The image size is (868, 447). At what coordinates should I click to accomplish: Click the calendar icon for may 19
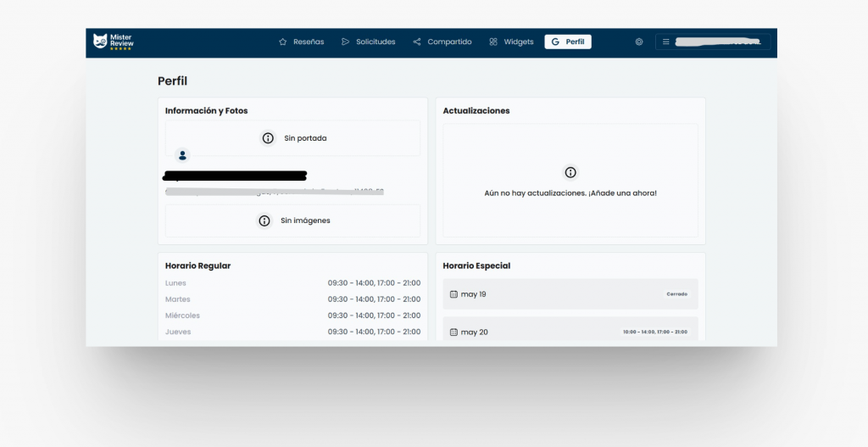tap(453, 294)
